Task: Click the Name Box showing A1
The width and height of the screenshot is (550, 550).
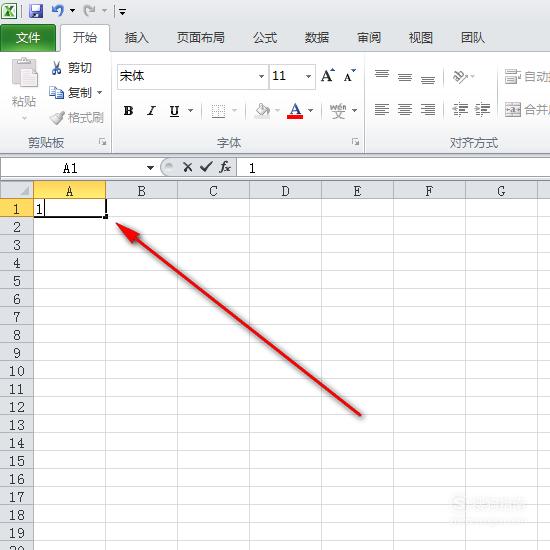Action: [73, 168]
